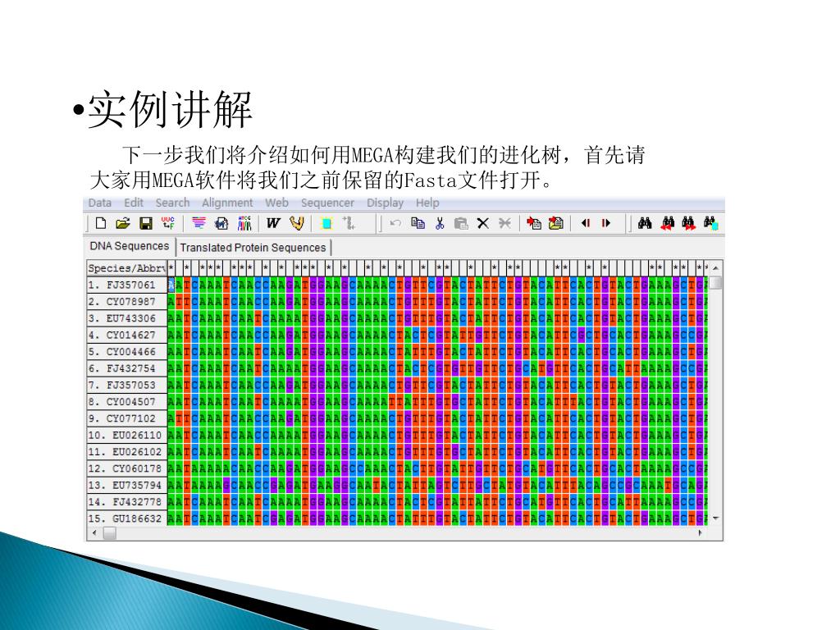Insert sequences from file folder icon
The width and height of the screenshot is (840, 630).
point(556,223)
